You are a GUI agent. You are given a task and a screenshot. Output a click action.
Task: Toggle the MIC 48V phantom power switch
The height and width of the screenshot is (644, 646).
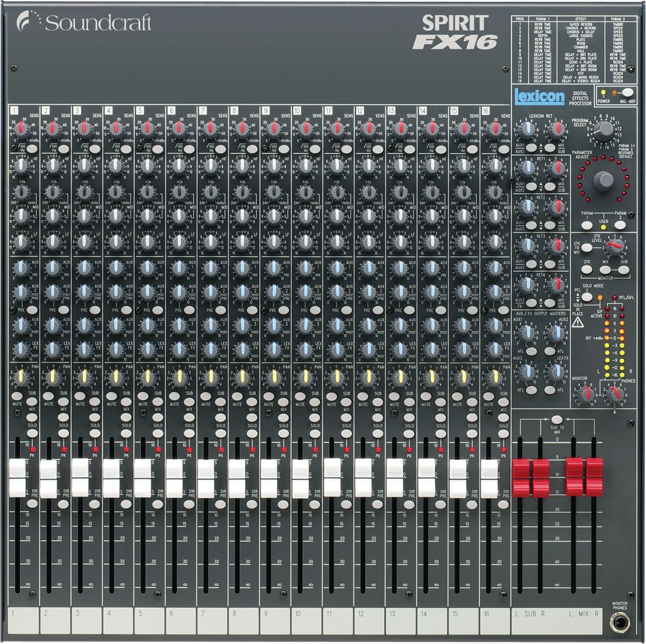tap(627, 93)
